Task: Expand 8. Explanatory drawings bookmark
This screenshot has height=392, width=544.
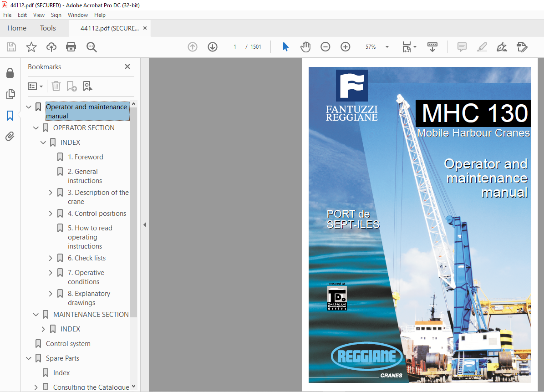Action: pyautogui.click(x=51, y=294)
